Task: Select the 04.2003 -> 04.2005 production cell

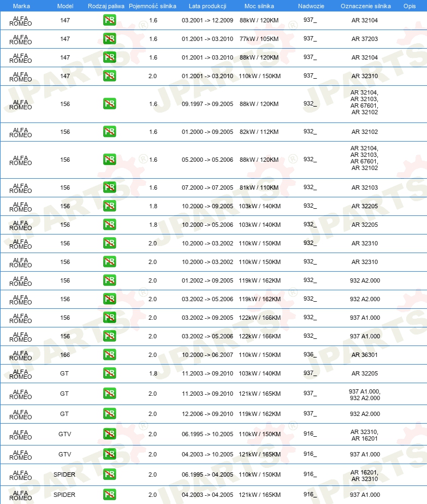Action: (207, 495)
